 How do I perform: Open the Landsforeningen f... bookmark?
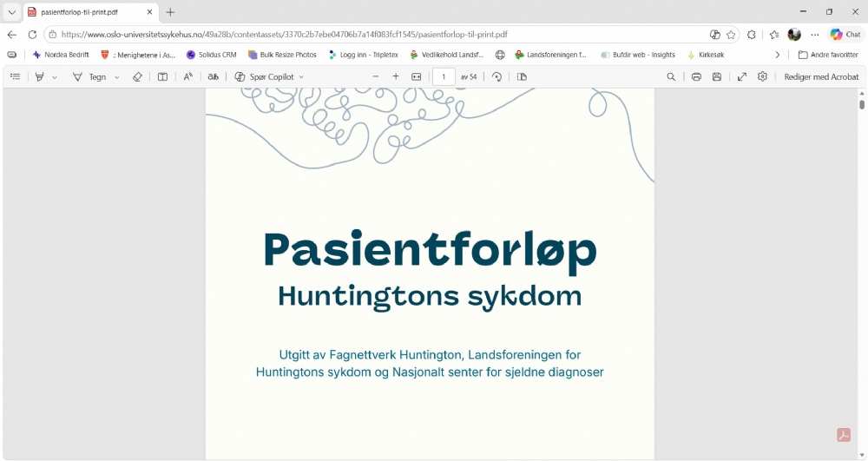[550, 55]
